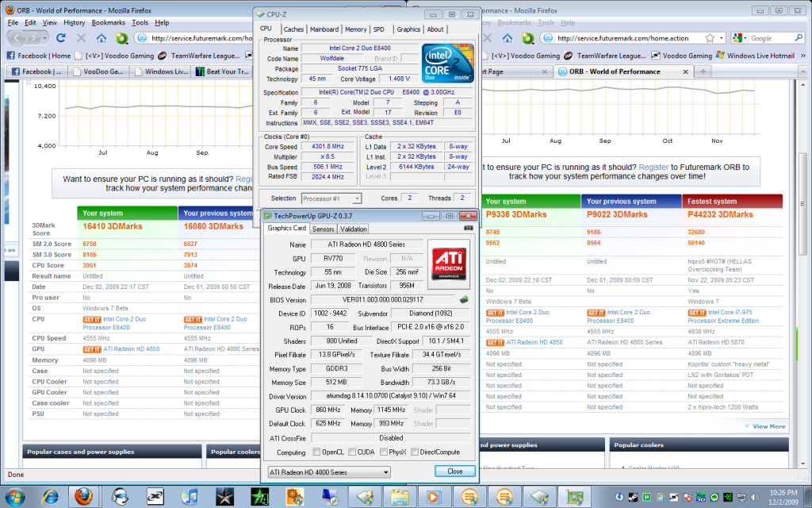Click ATI Radeon HD 4850 link in left Your system column
This screenshot has height=508, width=812.
[x=131, y=349]
